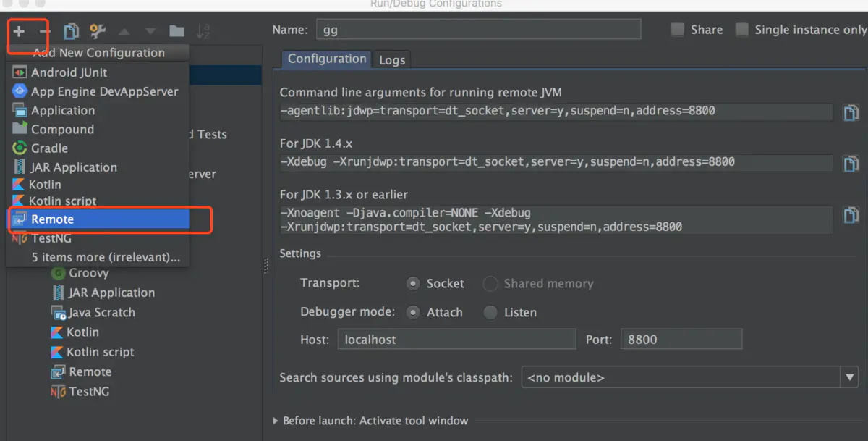Expand the 5 items more entry
Screen dimensions: 868x441
(x=106, y=257)
